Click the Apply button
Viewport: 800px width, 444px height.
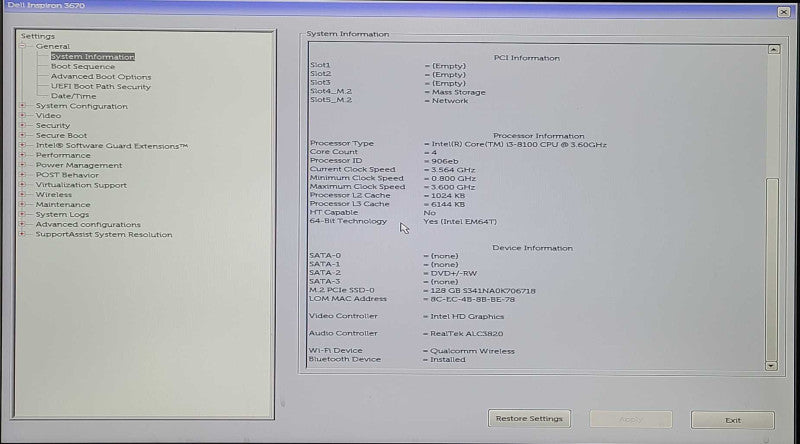point(631,420)
